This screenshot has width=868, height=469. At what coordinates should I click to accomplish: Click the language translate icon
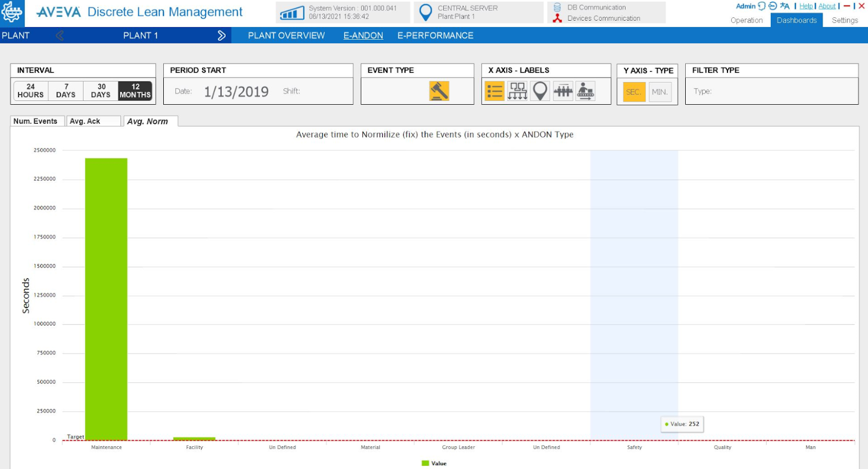pos(784,6)
